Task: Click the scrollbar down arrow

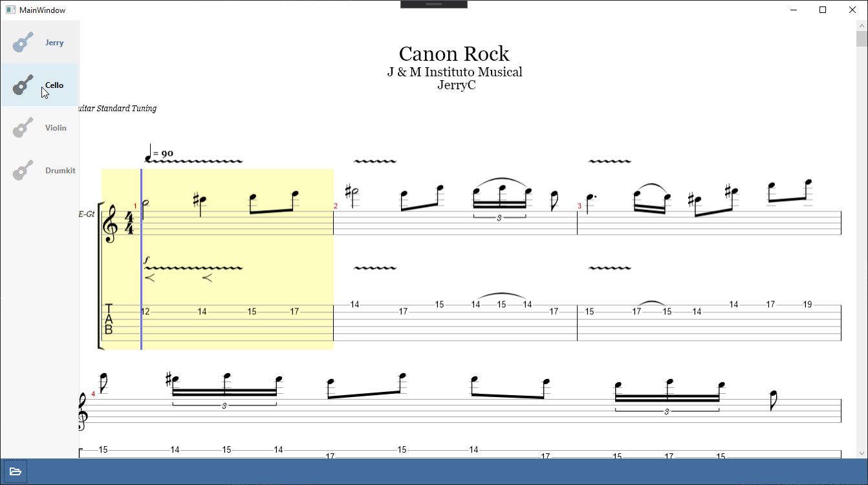Action: pos(862,453)
